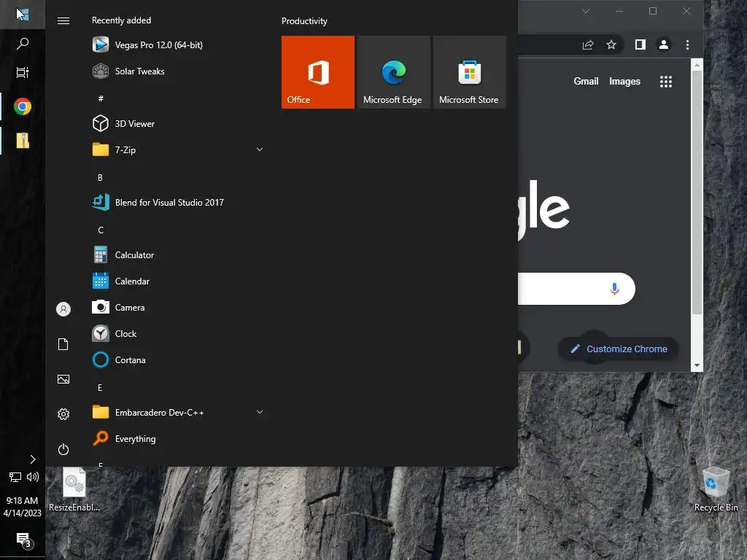Launch the Camera app
The width and height of the screenshot is (747, 560).
tap(177, 308)
